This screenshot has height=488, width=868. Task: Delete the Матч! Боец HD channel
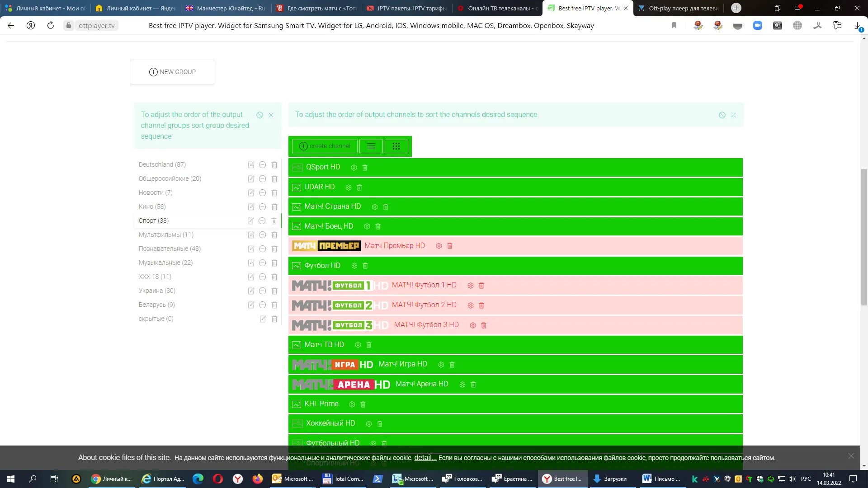click(x=378, y=226)
